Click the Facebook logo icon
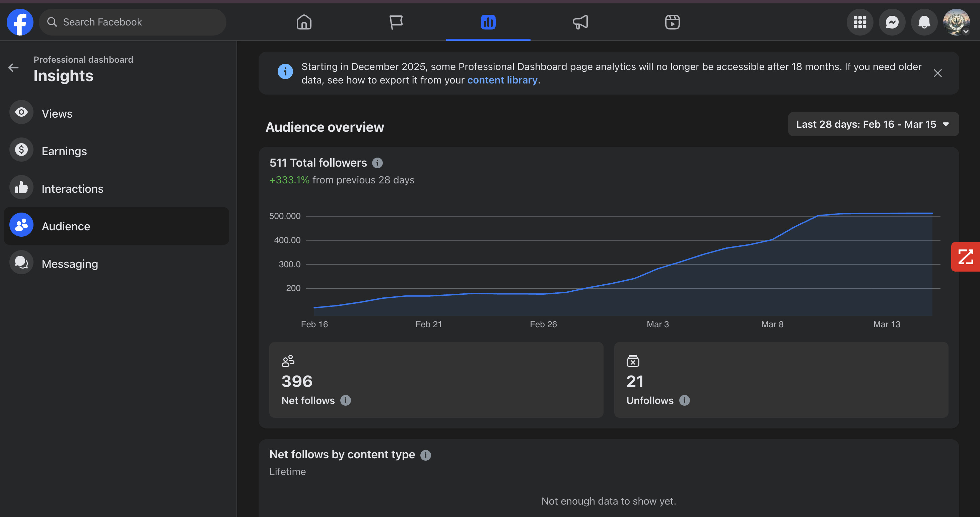Viewport: 980px width, 517px height. [20, 22]
